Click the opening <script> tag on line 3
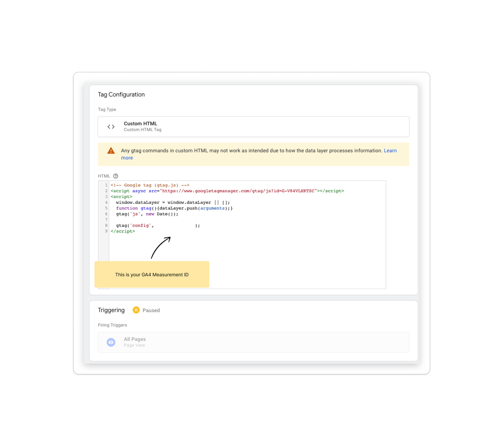The height and width of the screenshot is (448, 503). pos(121,197)
